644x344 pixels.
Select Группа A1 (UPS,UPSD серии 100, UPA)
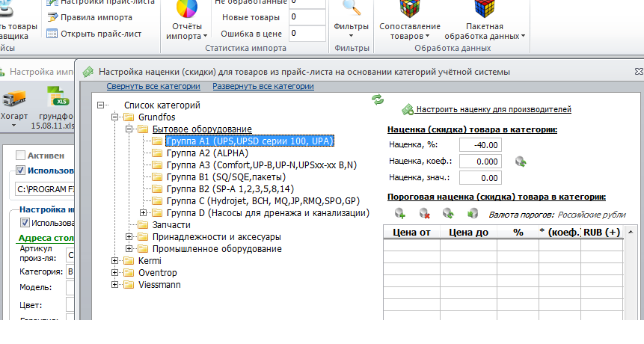[x=250, y=141]
